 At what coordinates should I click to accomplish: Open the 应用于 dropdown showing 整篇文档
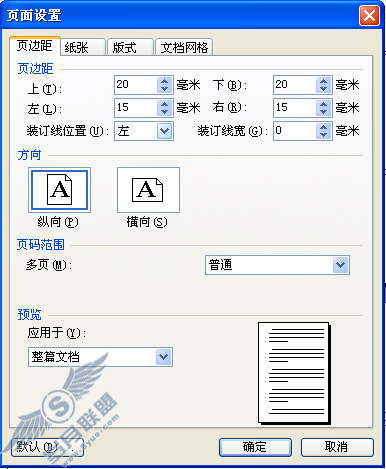tap(100, 357)
